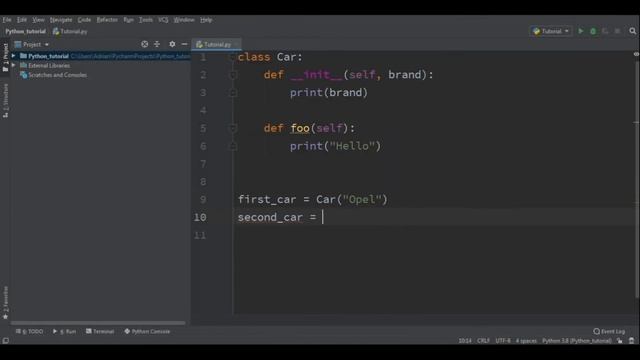Click the expand/collapse all icon in Project panel
Screen dimensions: 640x360
[x=157, y=44]
